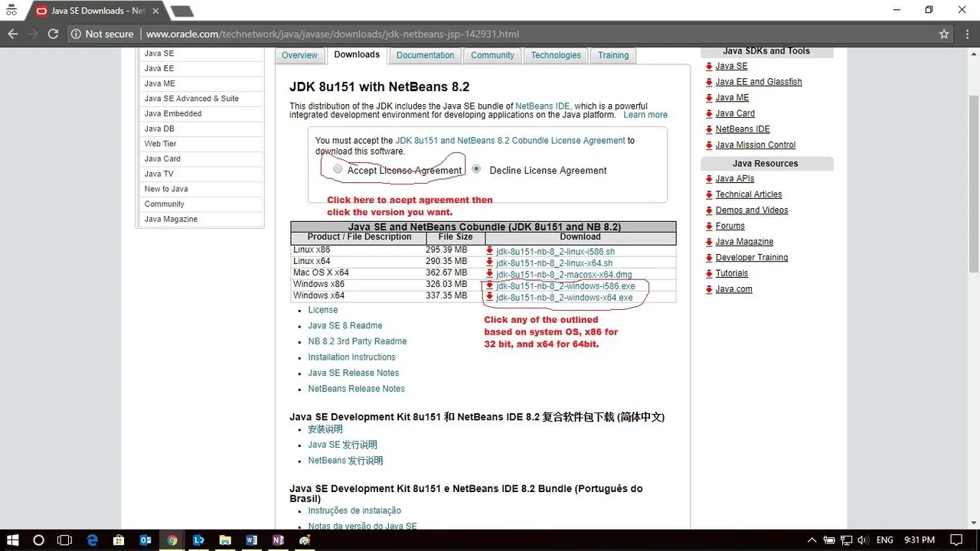Select Accept License Agreement radio button
Screen dimensions: 980x551
click(338, 169)
